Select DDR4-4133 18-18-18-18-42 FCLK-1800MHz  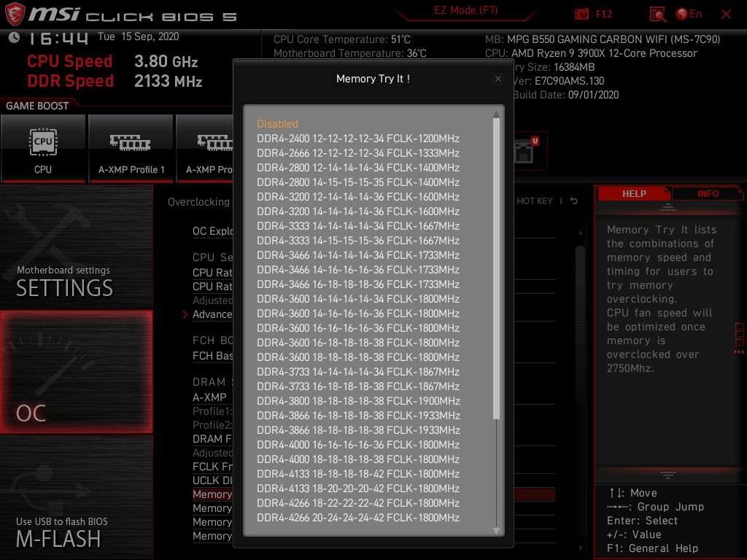click(357, 474)
